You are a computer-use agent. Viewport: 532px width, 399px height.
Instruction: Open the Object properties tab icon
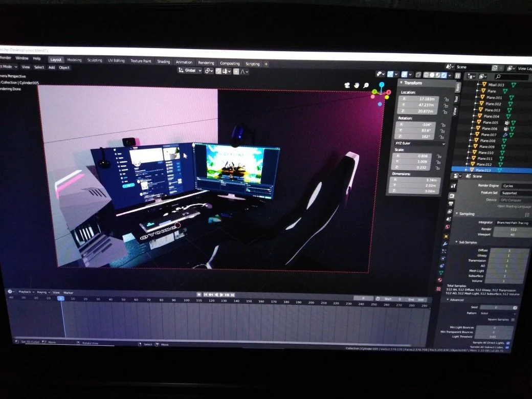pyautogui.click(x=446, y=236)
